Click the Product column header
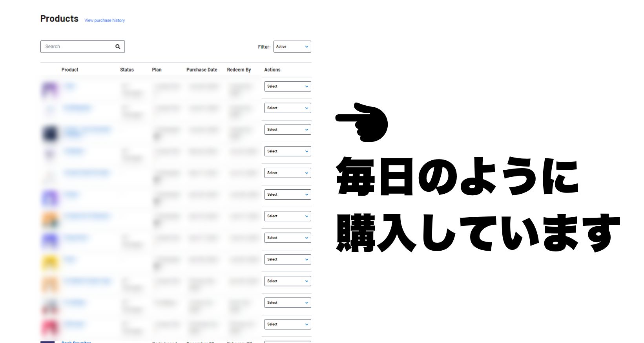 [x=70, y=70]
